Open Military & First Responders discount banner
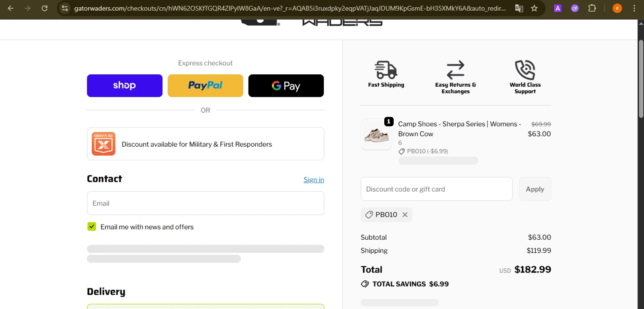Viewport: 644px width, 309px height. point(206,144)
